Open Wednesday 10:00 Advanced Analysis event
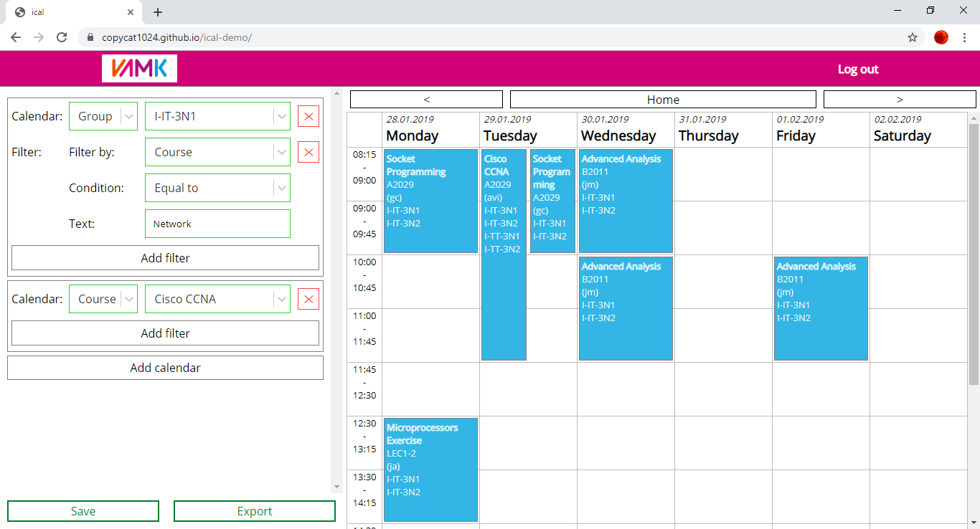This screenshot has width=980, height=529. pyautogui.click(x=626, y=308)
